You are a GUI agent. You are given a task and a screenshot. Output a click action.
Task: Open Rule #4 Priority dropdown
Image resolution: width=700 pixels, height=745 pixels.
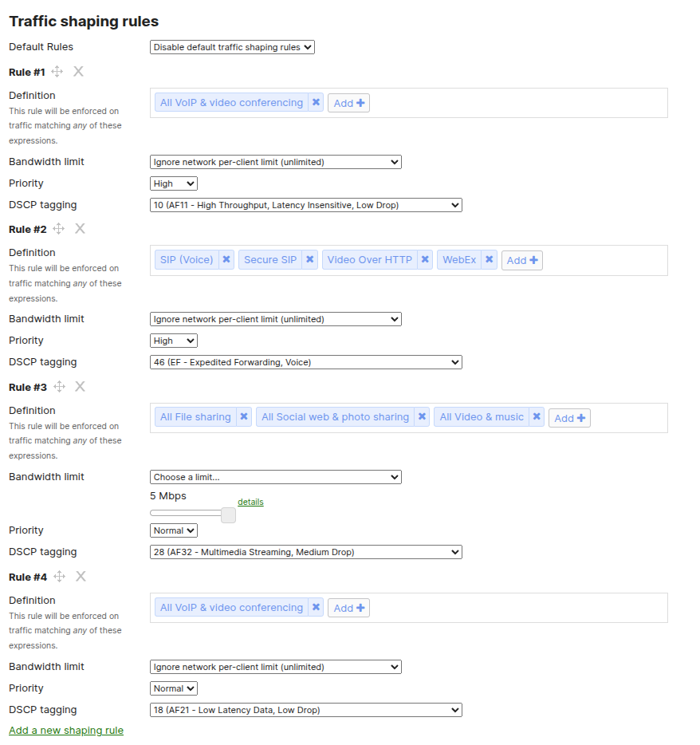click(x=173, y=688)
